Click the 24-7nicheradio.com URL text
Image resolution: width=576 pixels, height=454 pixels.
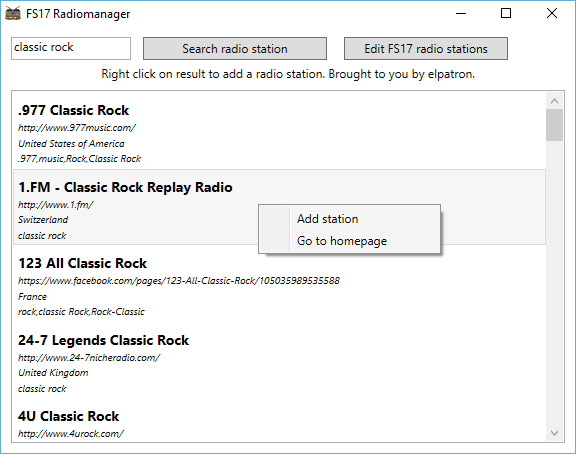[x=89, y=358]
